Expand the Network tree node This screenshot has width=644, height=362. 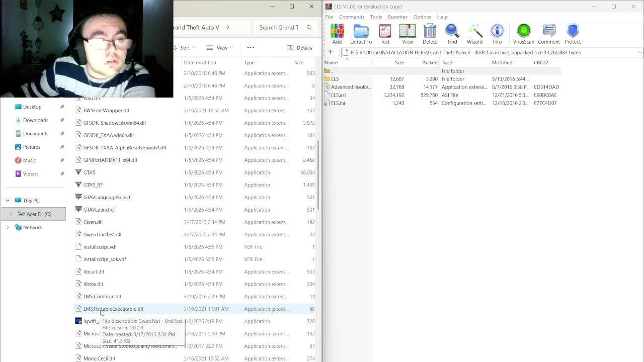(x=8, y=228)
